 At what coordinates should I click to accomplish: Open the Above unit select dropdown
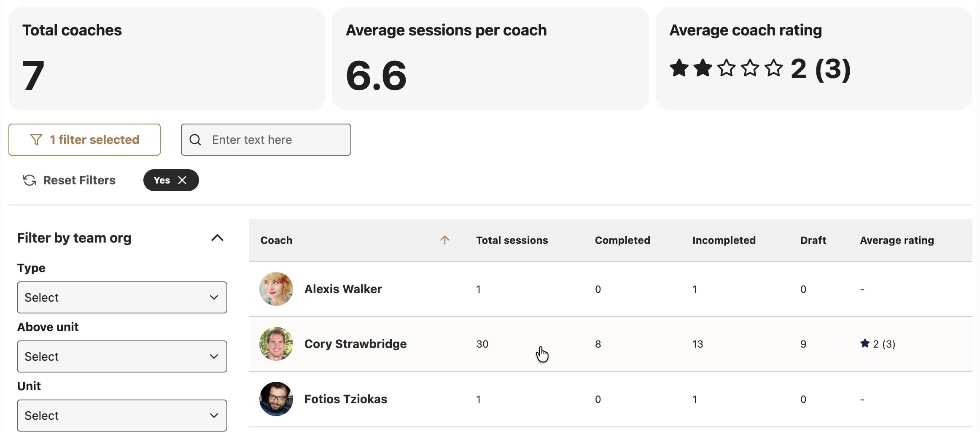pos(122,356)
